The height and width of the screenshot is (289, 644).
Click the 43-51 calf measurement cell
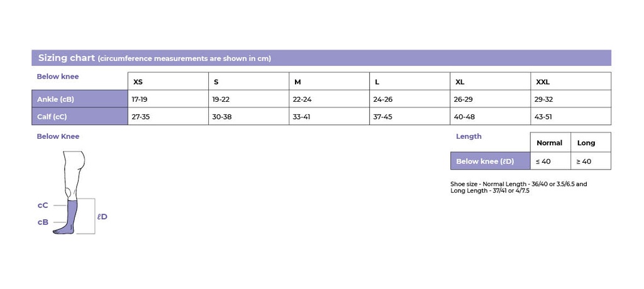571,116
